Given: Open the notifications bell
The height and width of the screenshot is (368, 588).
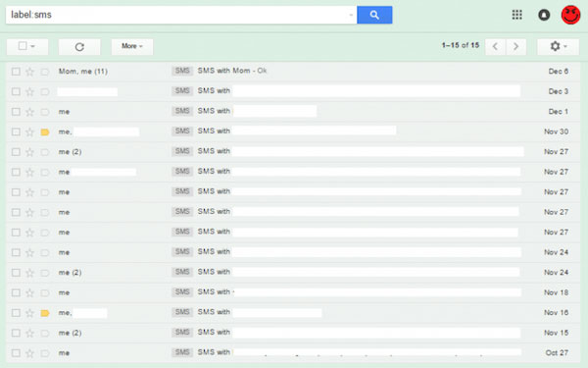Looking at the screenshot, I should point(544,15).
